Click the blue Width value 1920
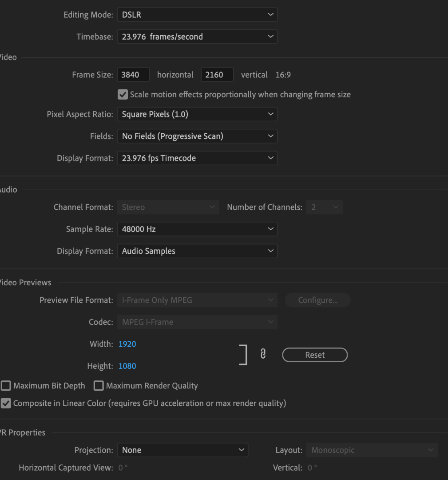Screen dimensions: 448x480 [x=127, y=344]
